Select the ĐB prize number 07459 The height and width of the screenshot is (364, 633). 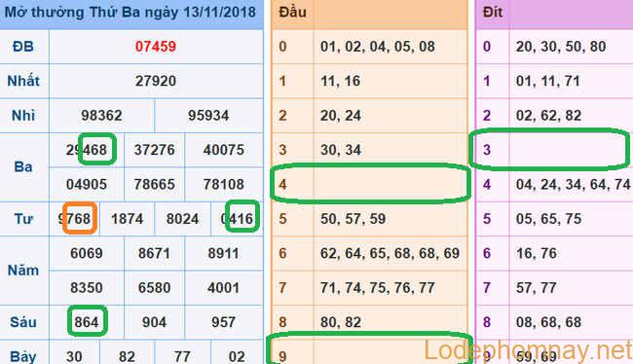click(x=156, y=47)
